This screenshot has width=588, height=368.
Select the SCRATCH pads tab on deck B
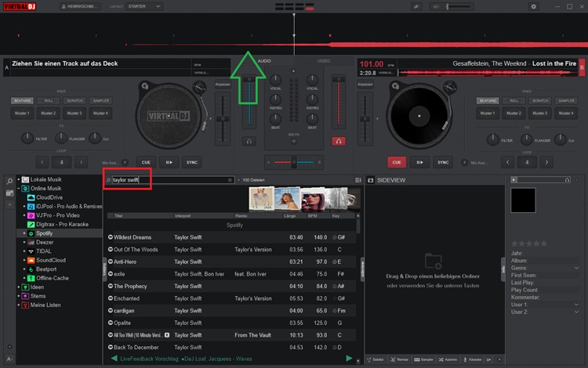tap(540, 101)
